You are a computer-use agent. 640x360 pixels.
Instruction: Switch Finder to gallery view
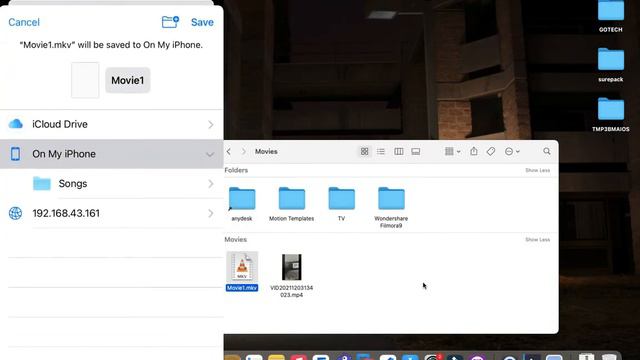pos(416,151)
